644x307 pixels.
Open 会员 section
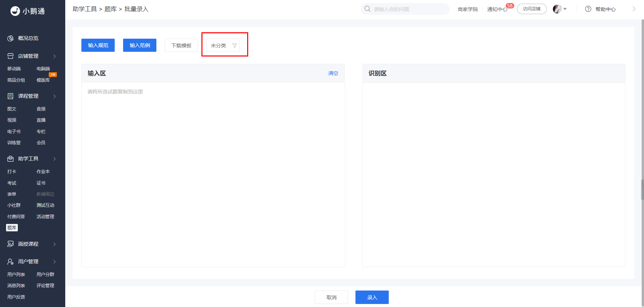tap(41, 143)
